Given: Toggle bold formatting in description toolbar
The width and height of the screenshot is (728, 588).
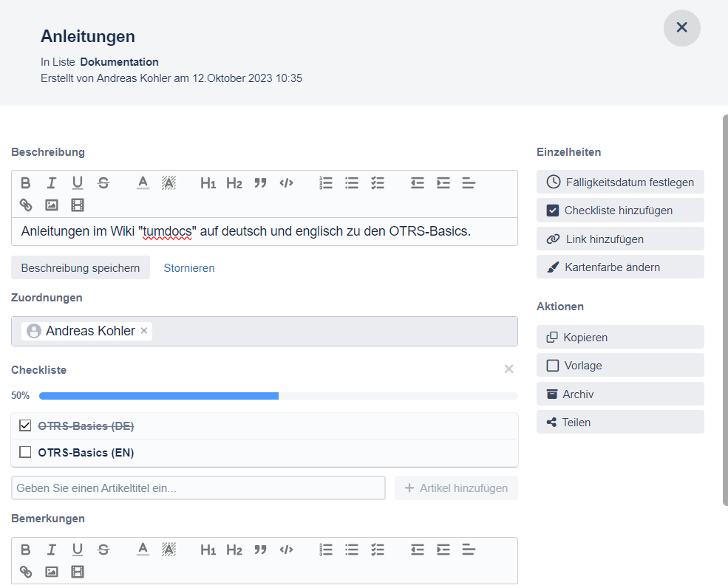Looking at the screenshot, I should click(26, 183).
